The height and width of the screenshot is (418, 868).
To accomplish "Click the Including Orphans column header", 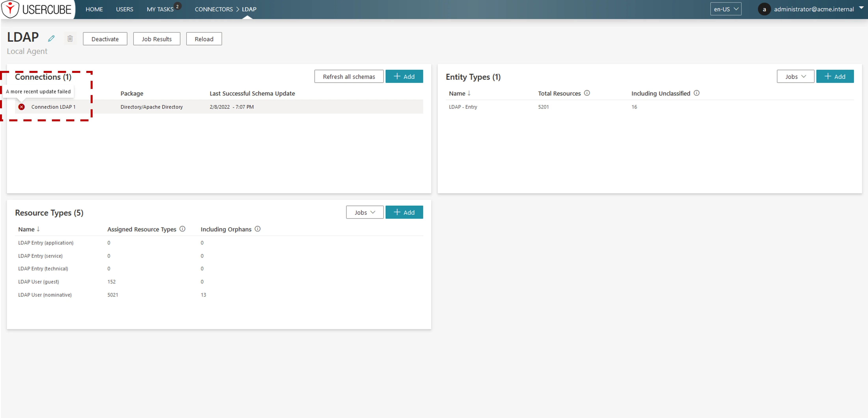I will 226,229.
